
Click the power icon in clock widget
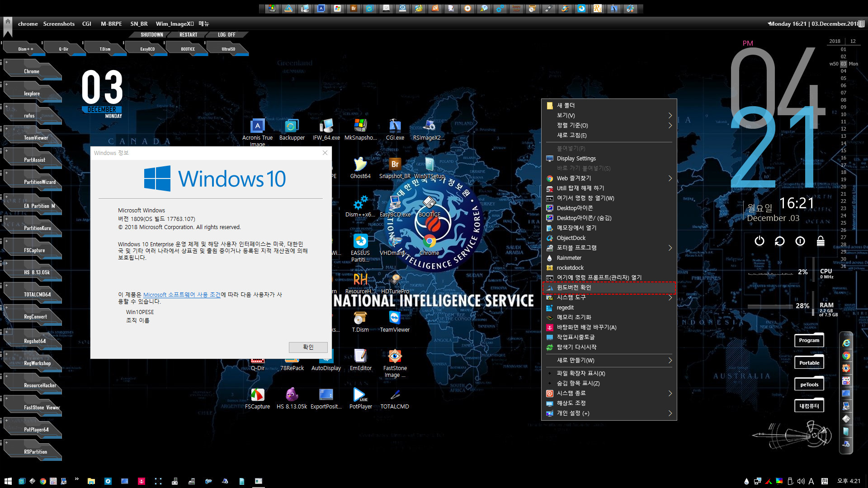point(759,241)
